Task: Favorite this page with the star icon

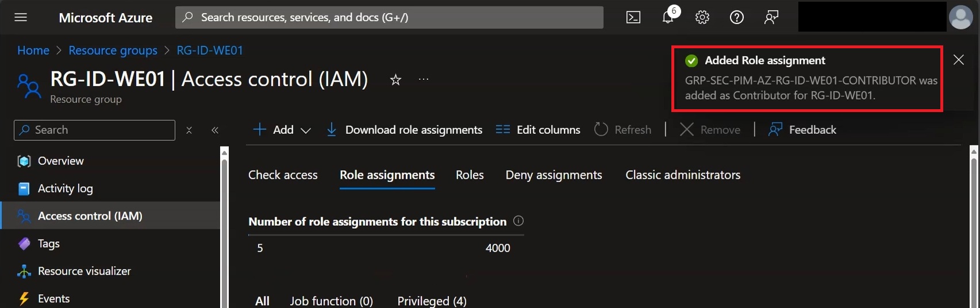Action: click(395, 80)
